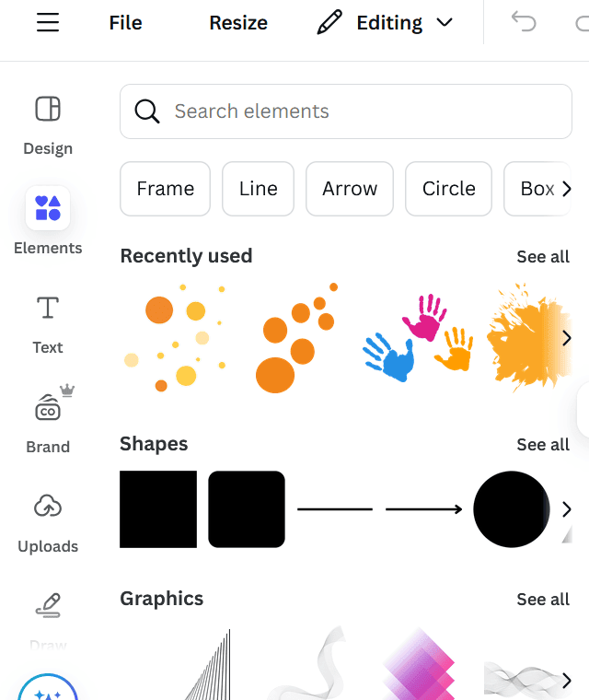
Task: Expand more shapes with the chevron
Action: click(x=566, y=509)
